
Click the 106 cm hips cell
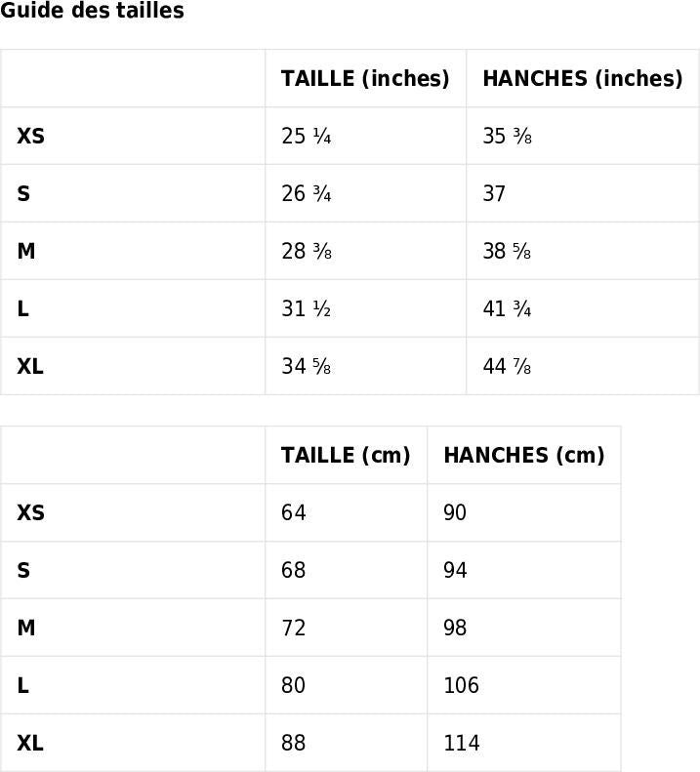462,685
